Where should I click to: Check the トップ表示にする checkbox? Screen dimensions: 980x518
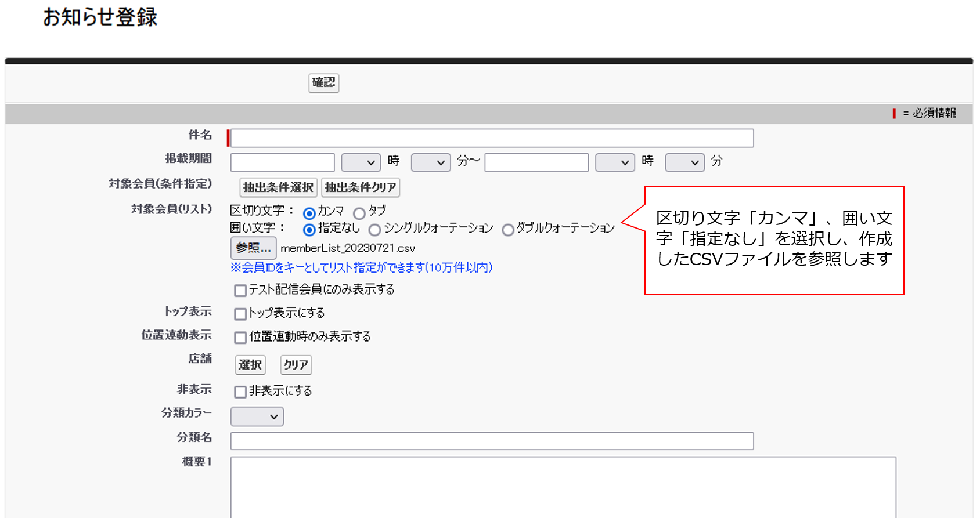click(240, 314)
